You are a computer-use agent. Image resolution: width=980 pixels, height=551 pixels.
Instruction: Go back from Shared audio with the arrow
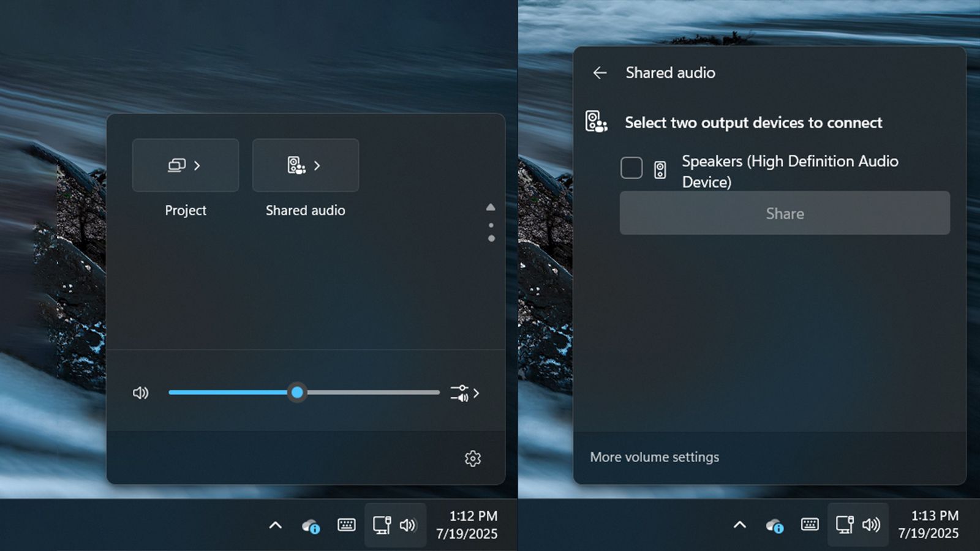598,73
